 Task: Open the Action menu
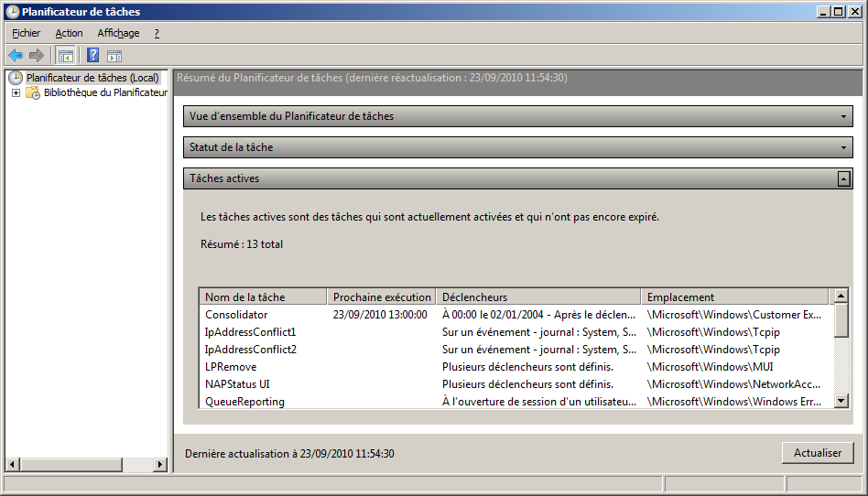pos(69,33)
